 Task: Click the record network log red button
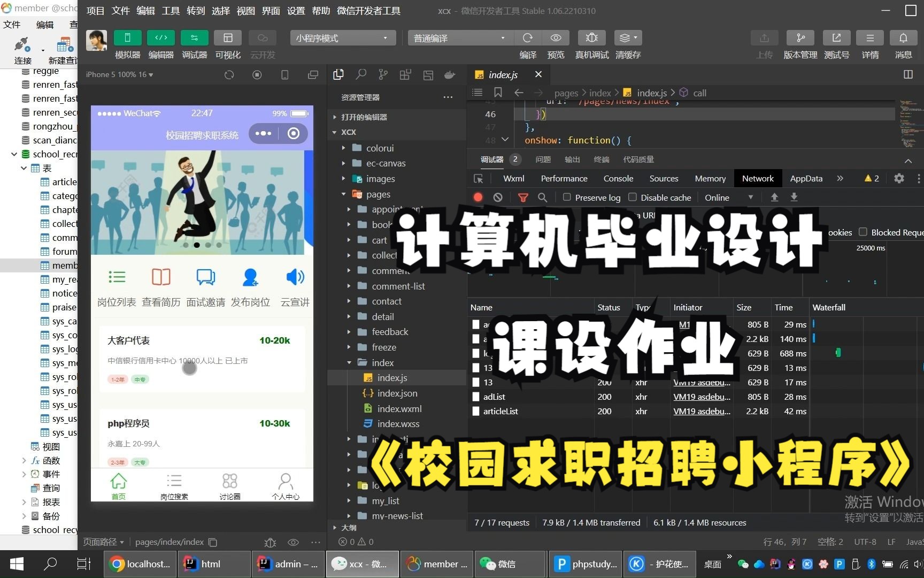[x=478, y=197]
